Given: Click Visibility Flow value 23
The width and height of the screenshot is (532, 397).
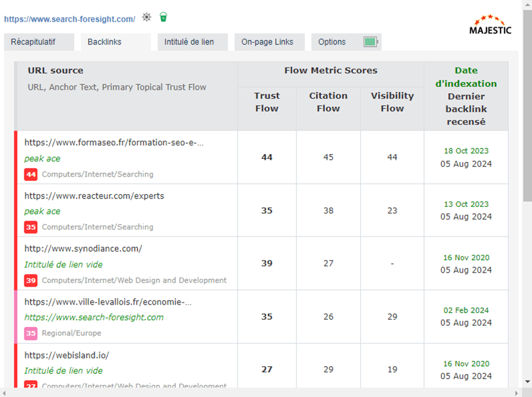Looking at the screenshot, I should point(392,210).
